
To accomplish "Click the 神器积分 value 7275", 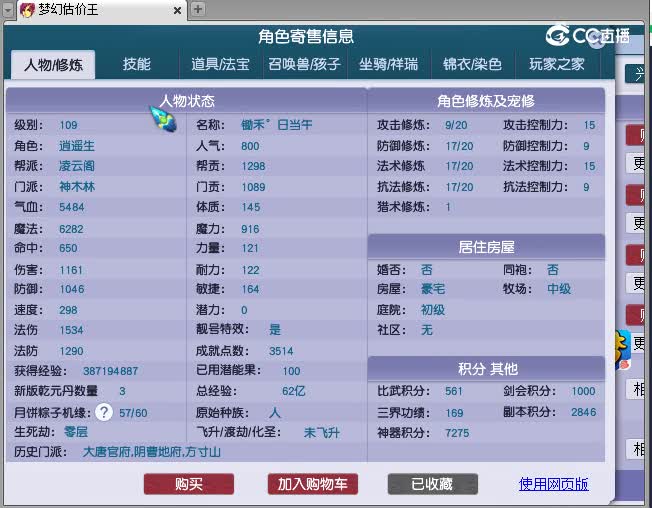I will pyautogui.click(x=457, y=433).
